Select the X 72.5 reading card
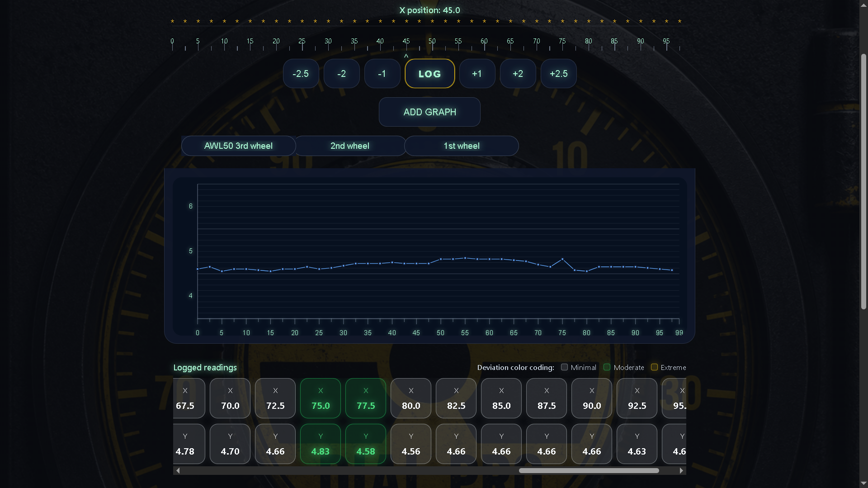This screenshot has width=868, height=488. tap(275, 398)
